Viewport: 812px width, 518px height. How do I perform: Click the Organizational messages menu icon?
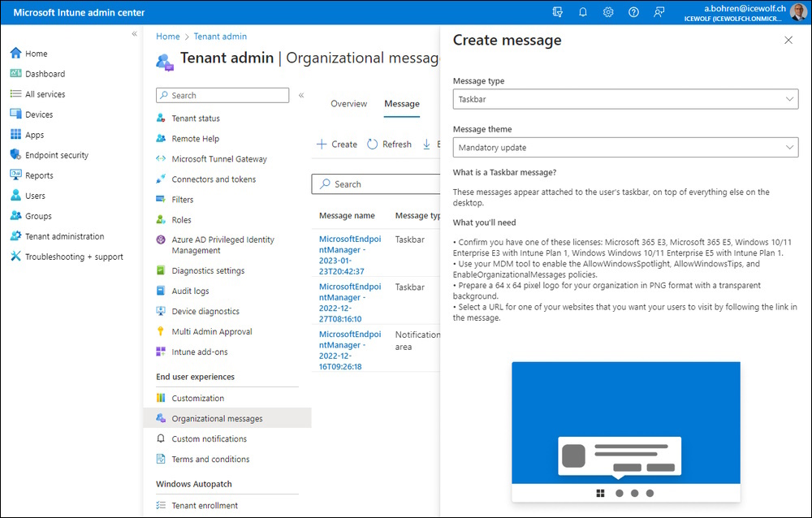(x=161, y=418)
